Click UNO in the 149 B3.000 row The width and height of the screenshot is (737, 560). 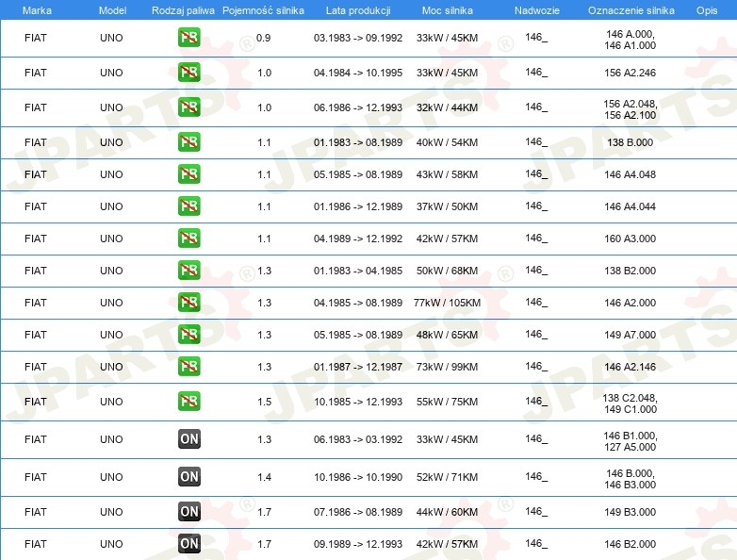point(111,512)
